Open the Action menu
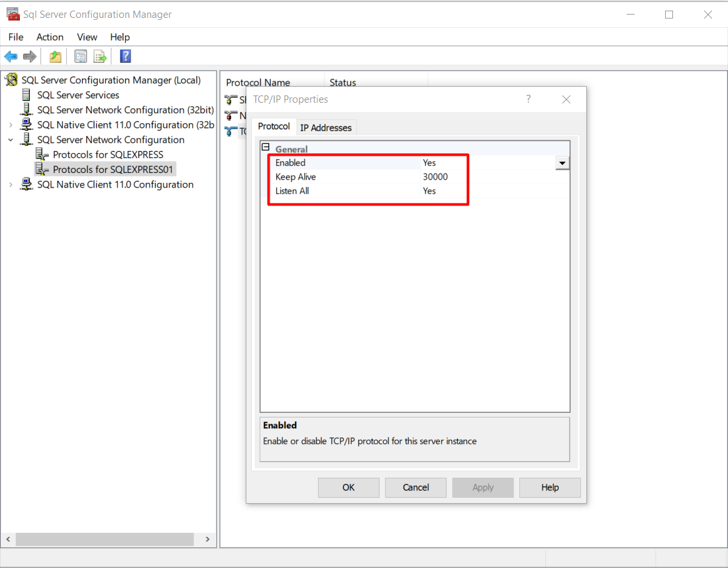 click(50, 37)
